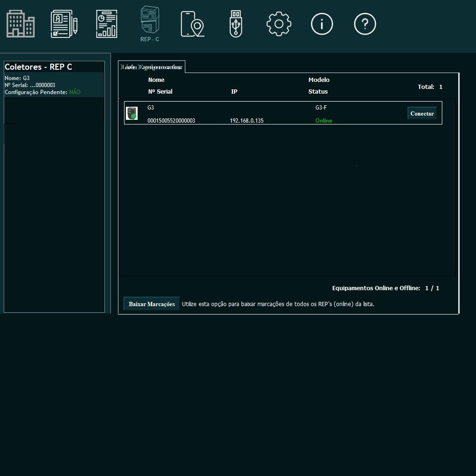Click the Nº Serial column header
Viewport: 476px width, 476px height.
[160, 92]
